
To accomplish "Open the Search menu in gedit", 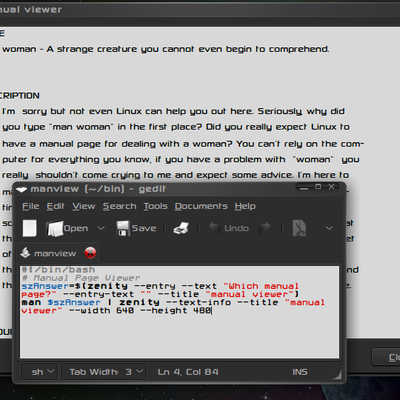I will coord(119,206).
